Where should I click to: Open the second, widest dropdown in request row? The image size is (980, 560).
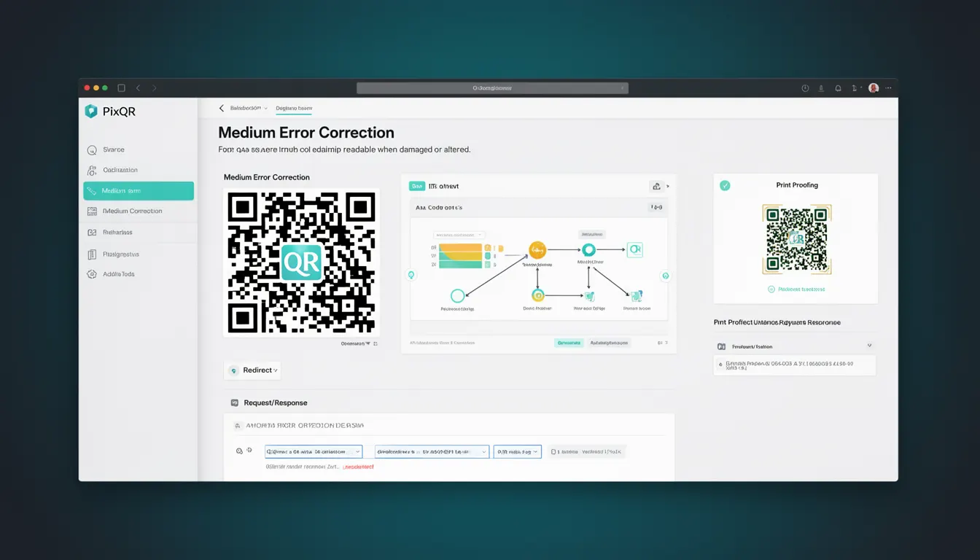pyautogui.click(x=432, y=452)
